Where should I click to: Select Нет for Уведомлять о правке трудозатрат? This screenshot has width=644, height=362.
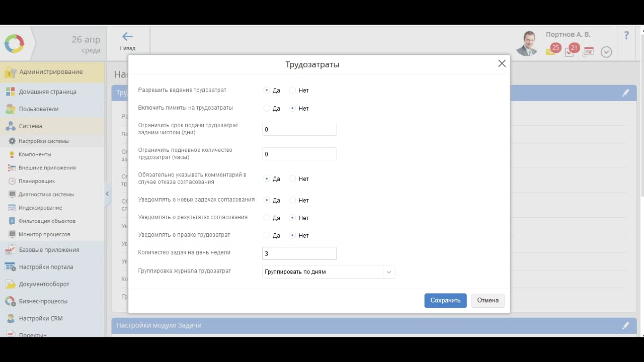tap(292, 235)
